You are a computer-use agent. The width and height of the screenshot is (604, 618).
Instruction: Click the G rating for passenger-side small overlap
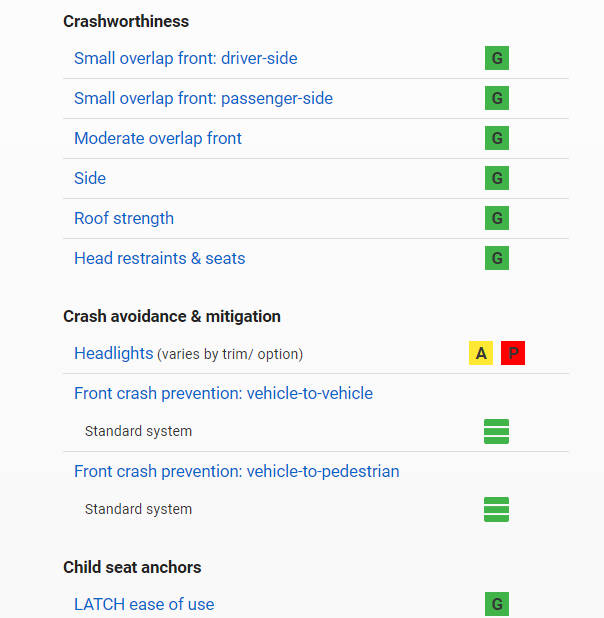point(497,98)
